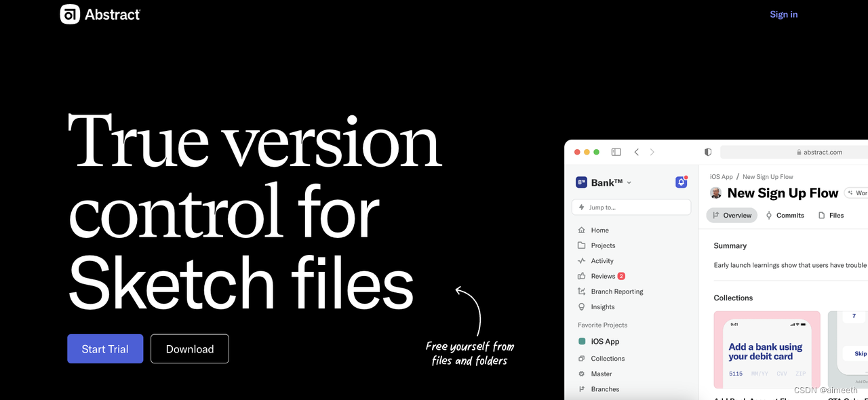Image resolution: width=868 pixels, height=400 pixels.
Task: Go to Home in the sidebar
Action: click(593, 230)
